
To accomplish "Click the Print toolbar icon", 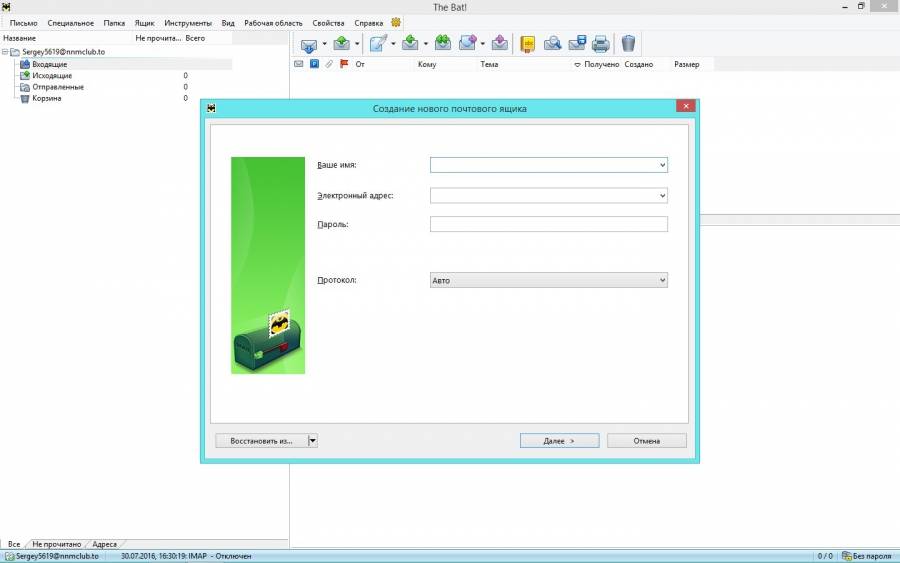I will [600, 44].
